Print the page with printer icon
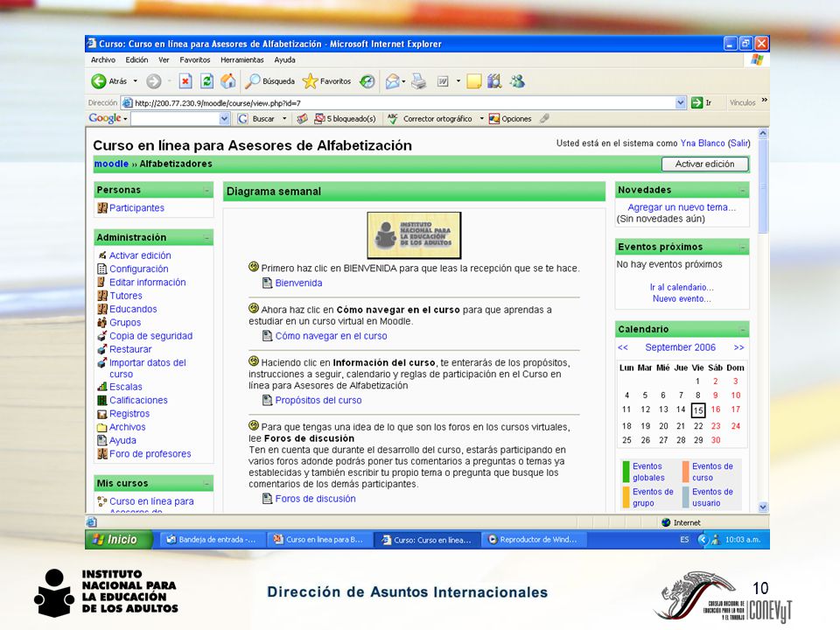This screenshot has width=840, height=630. pyautogui.click(x=419, y=81)
